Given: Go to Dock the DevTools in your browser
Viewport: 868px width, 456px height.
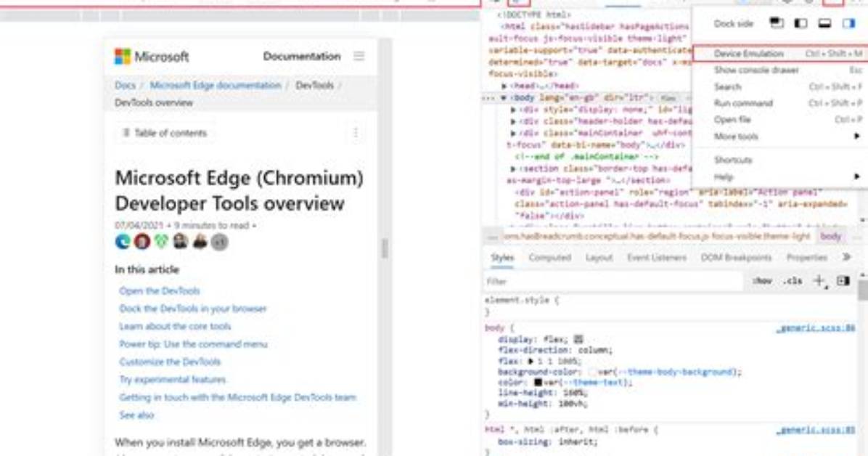Looking at the screenshot, I should pyautogui.click(x=192, y=309).
